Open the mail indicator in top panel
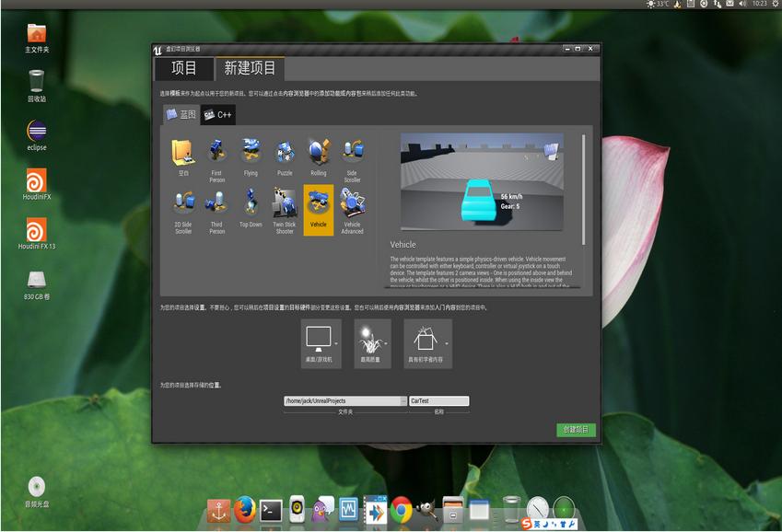 (729, 4)
